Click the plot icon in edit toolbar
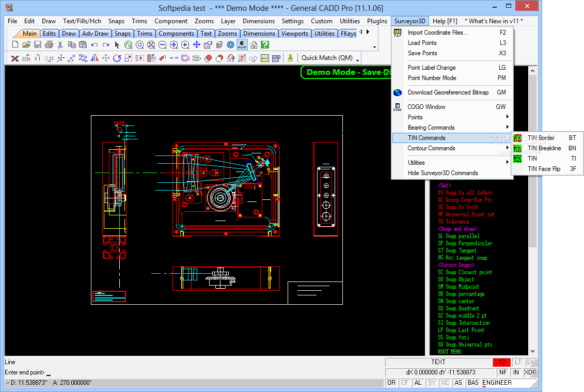This screenshot has height=392, width=584. tap(265, 58)
